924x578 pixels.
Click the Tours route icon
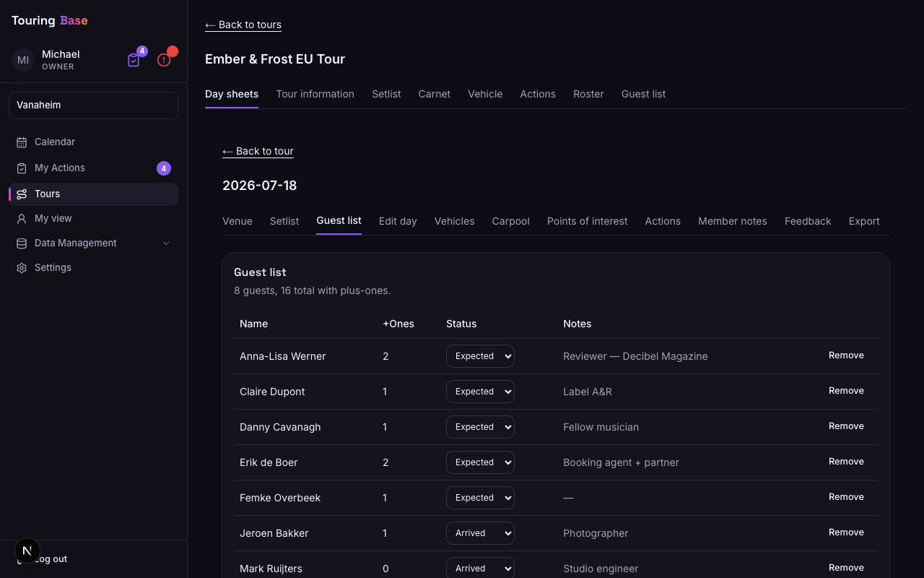[22, 194]
